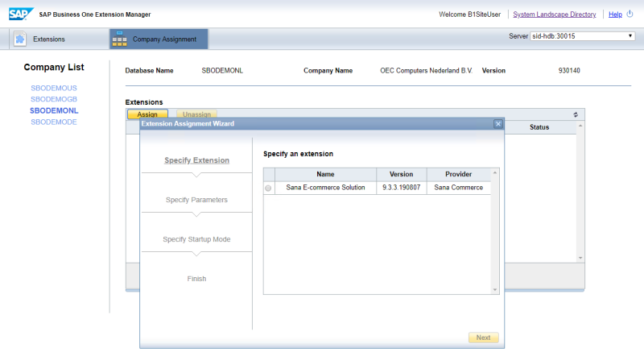Click the Sana E-commerce Solution name cell

coord(325,188)
